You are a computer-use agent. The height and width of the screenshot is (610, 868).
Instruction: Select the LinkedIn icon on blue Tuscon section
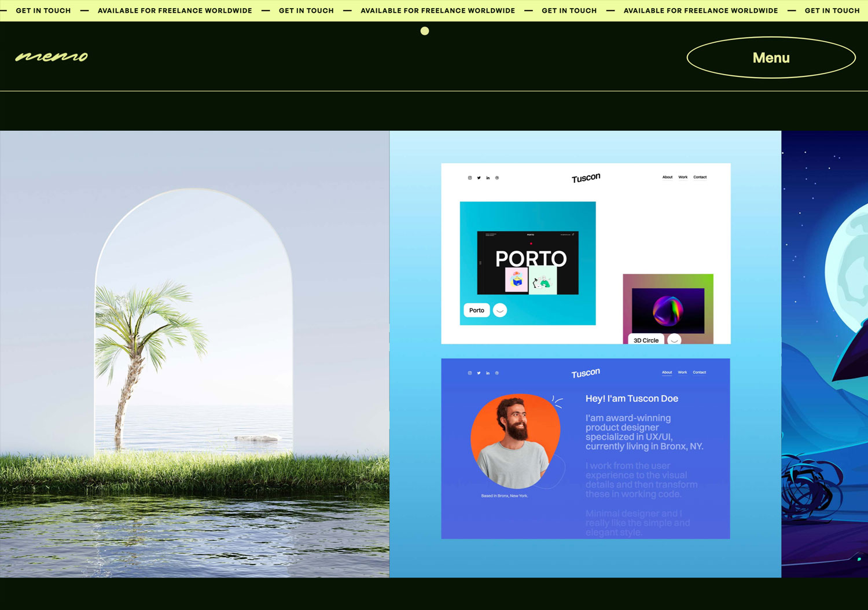[x=488, y=373]
